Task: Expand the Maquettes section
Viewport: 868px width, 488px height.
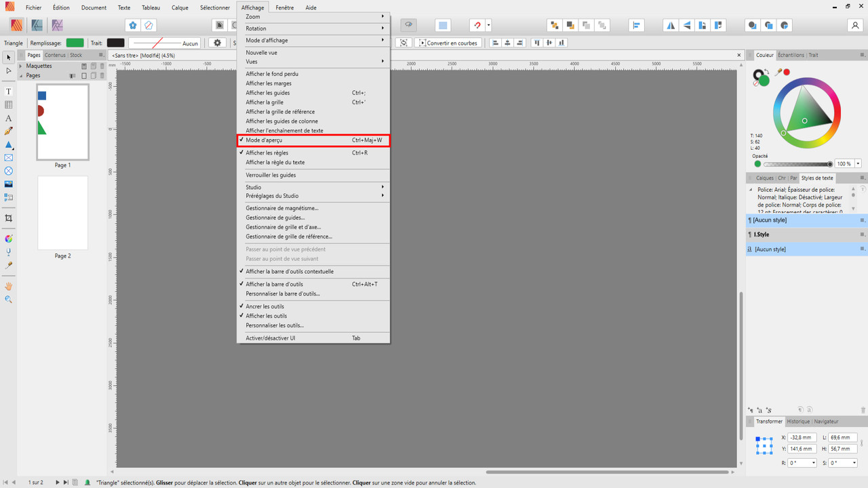Action: tap(20, 66)
